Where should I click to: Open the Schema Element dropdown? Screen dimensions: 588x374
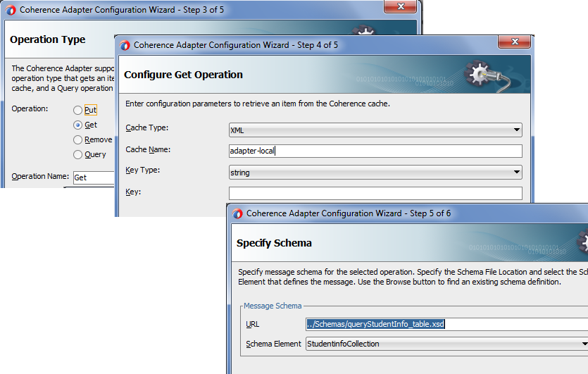tap(446, 344)
